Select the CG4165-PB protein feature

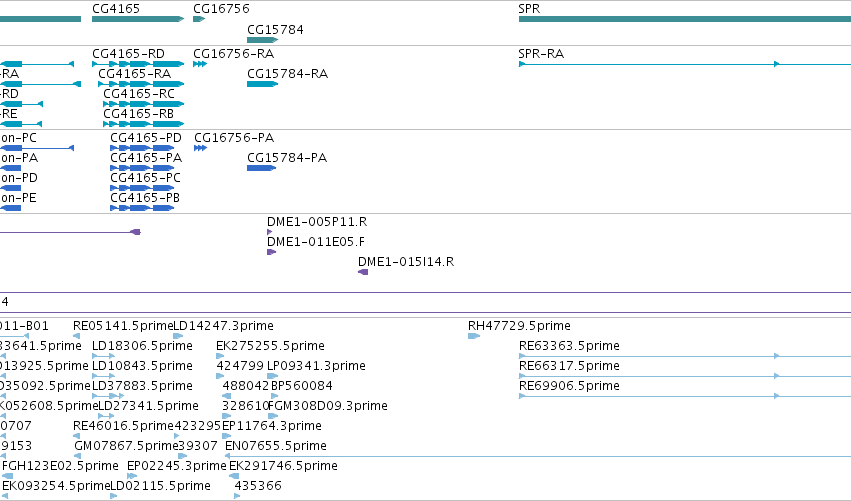tap(142, 208)
